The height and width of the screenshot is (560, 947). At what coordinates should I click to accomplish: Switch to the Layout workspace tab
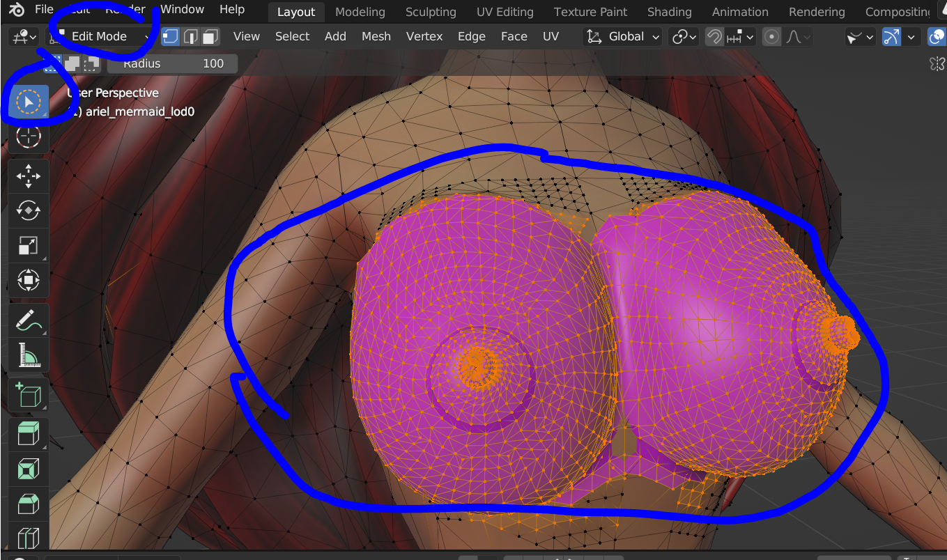pyautogui.click(x=296, y=12)
